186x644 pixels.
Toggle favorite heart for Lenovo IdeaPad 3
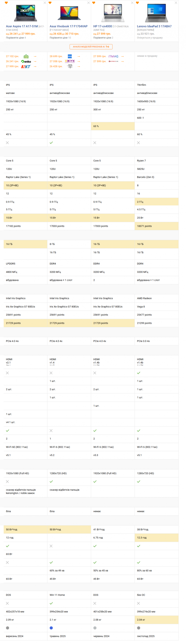(137, 3)
